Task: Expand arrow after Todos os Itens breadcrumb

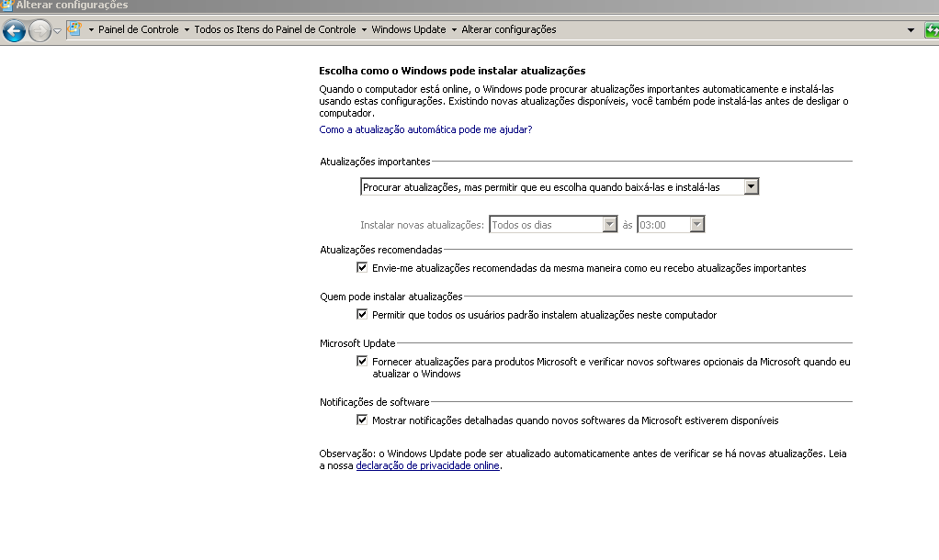Action: 364,30
